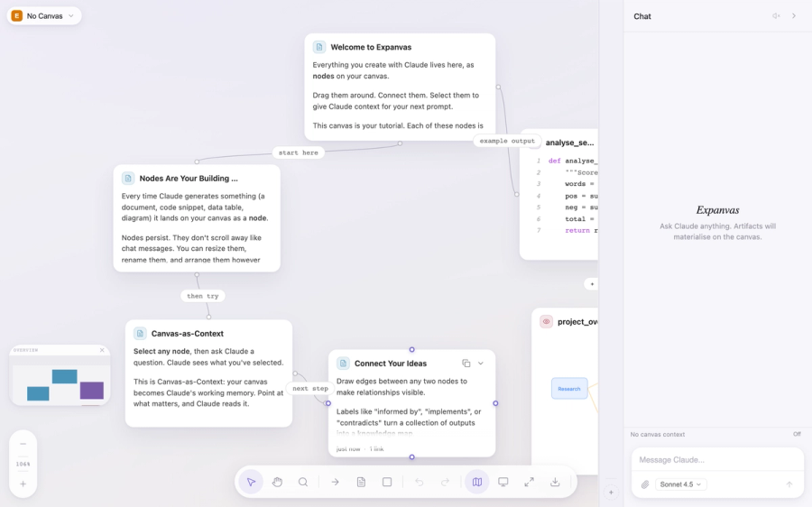Image resolution: width=812 pixels, height=507 pixels.
Task: Collapse the Chat panel with the chevron
Action: point(794,16)
